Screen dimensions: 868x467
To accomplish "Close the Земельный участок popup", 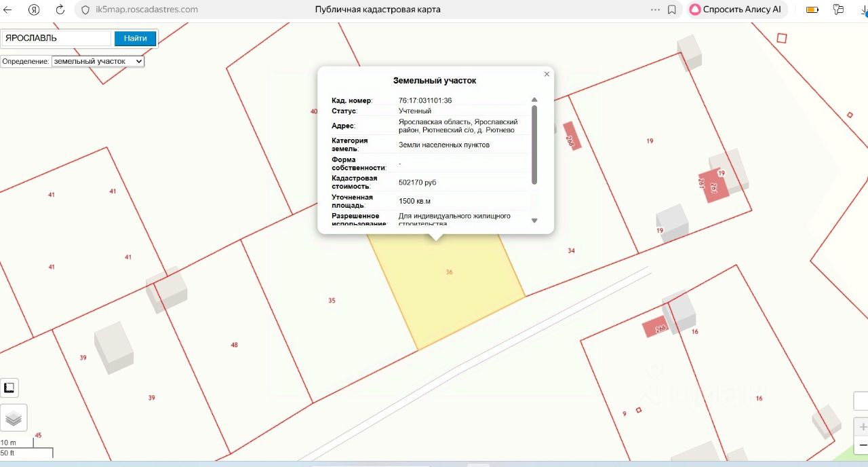I will click(x=547, y=74).
